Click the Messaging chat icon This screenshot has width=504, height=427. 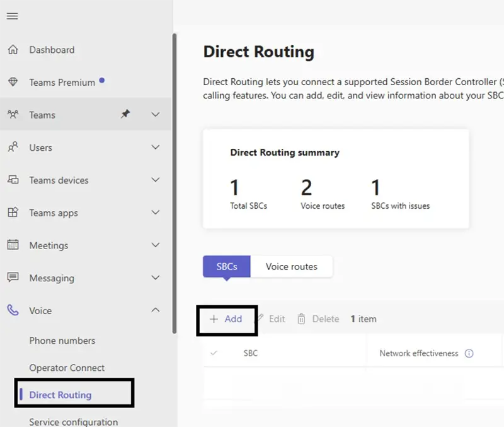[x=13, y=278]
